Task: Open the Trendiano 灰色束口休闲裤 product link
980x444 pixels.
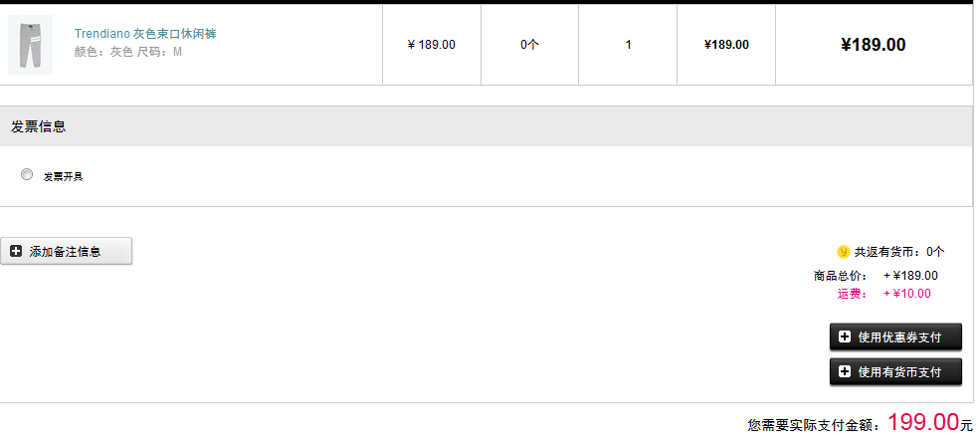Action: coord(145,34)
